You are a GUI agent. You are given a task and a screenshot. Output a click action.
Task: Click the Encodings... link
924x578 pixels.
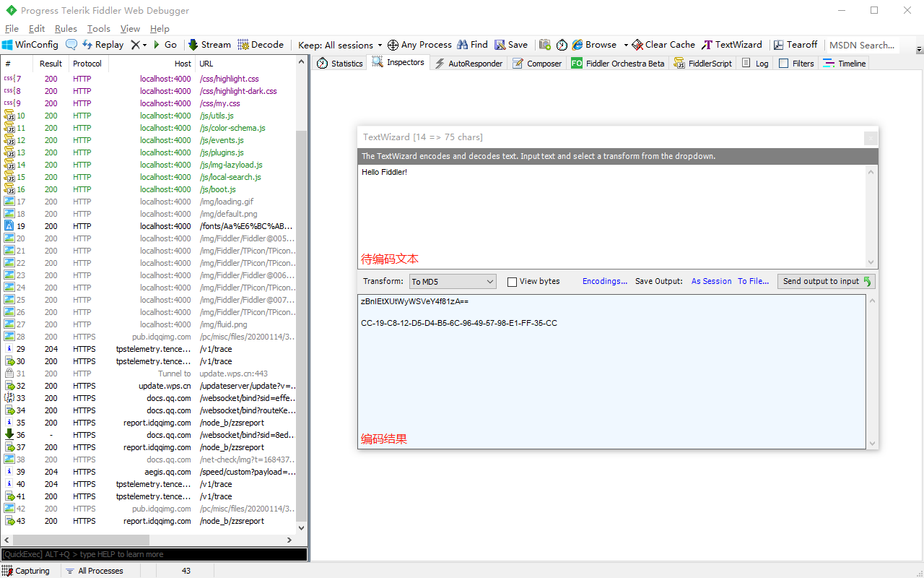click(x=605, y=282)
